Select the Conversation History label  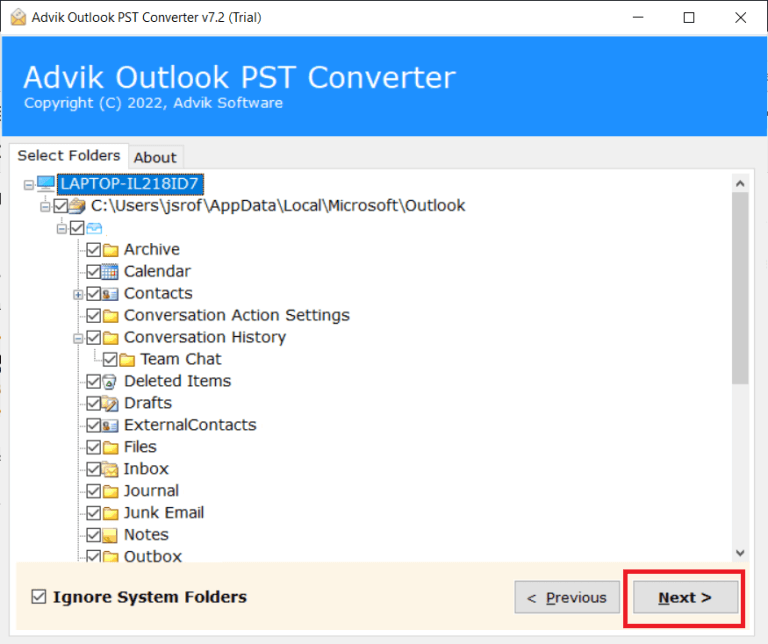point(205,337)
